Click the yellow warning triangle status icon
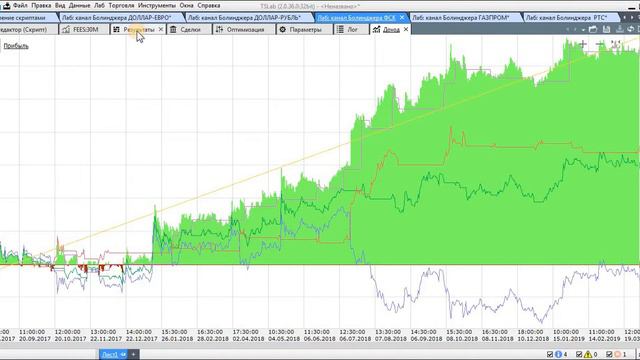The image size is (640, 360). [588, 354]
